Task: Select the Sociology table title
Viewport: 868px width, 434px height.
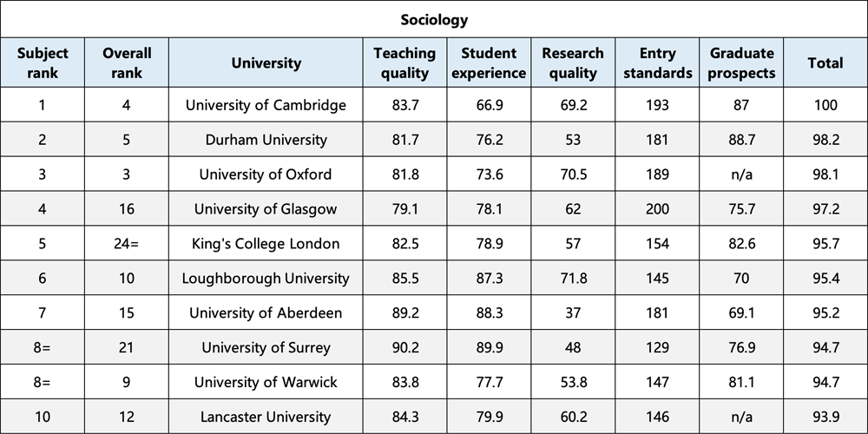Action: pyautogui.click(x=434, y=20)
